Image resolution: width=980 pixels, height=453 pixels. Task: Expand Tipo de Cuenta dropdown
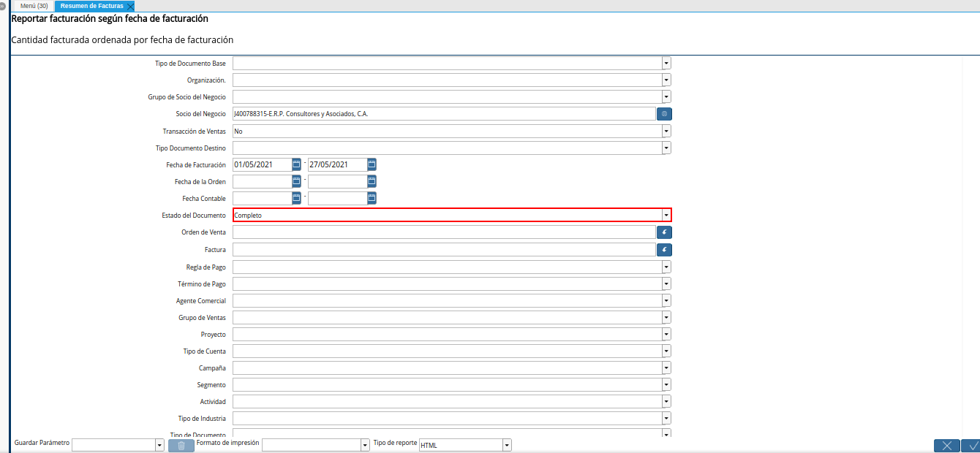tap(666, 351)
